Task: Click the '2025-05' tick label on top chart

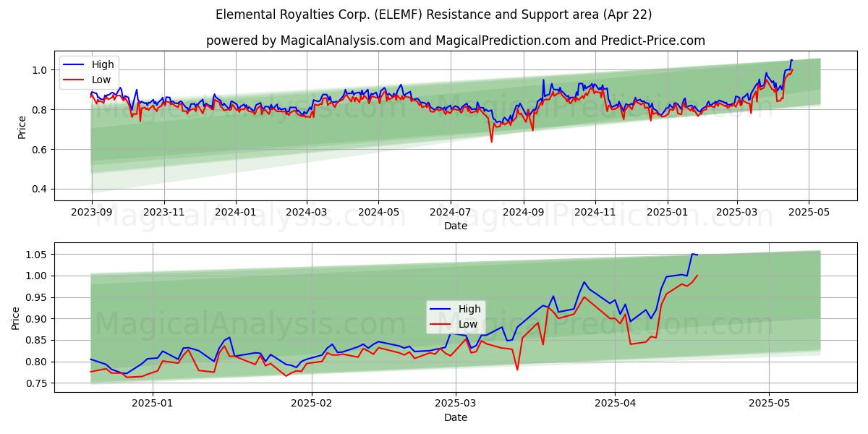Action: click(x=809, y=214)
